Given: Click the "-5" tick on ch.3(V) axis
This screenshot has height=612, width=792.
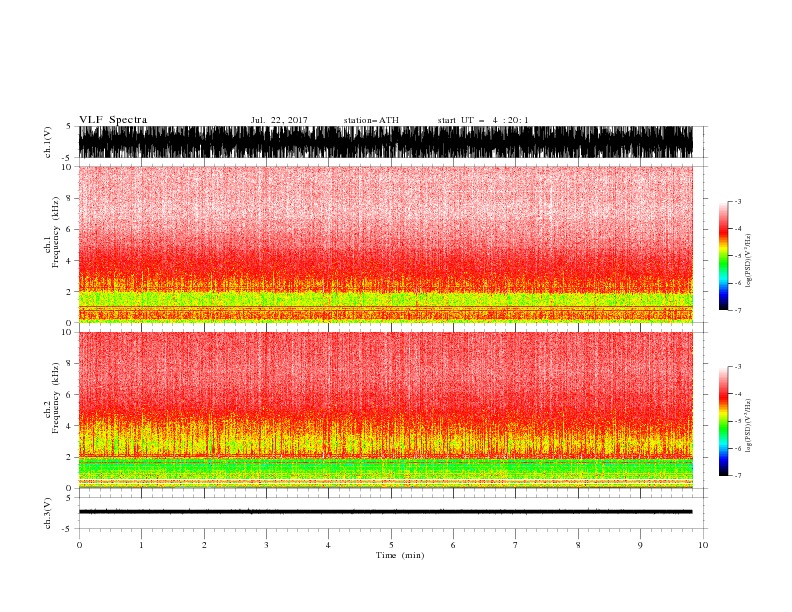Looking at the screenshot, I should coord(68,529).
